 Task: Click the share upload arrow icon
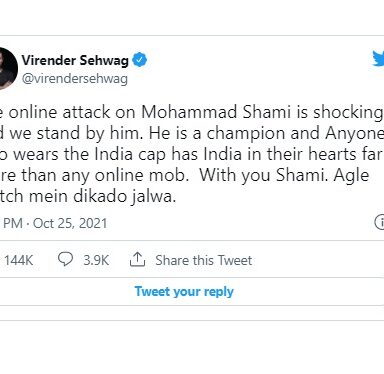click(x=137, y=259)
